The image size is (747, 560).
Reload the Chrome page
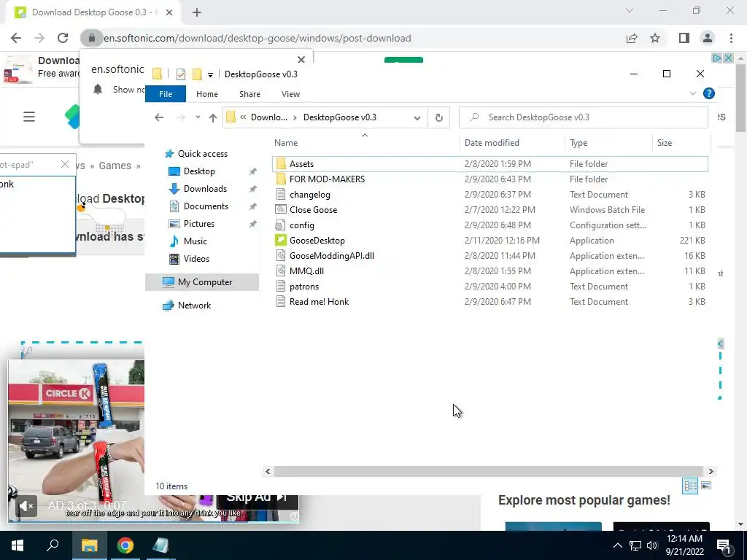[x=63, y=38]
